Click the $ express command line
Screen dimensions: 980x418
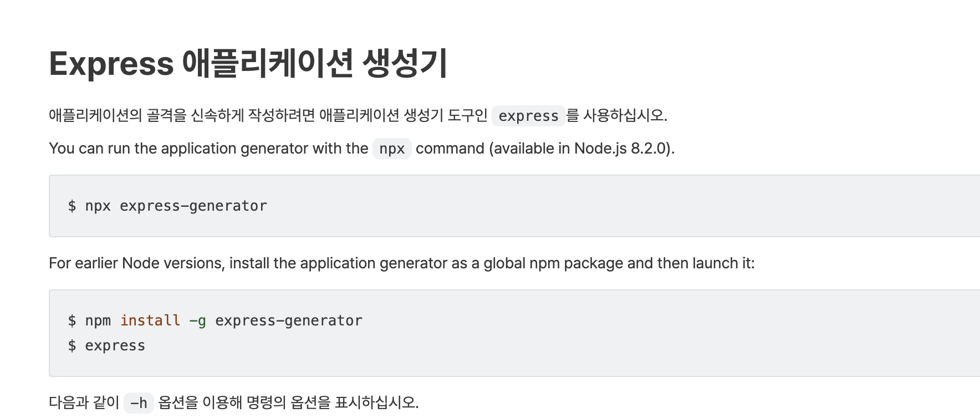coord(106,345)
